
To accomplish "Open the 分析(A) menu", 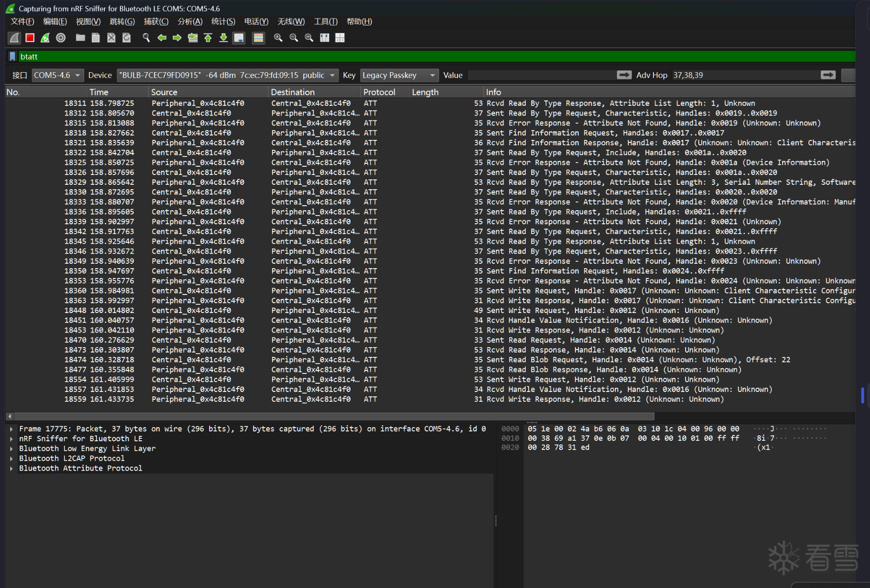I will click(x=190, y=21).
